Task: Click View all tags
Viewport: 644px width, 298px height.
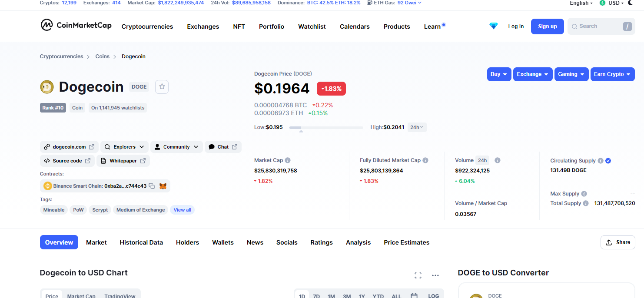Action: 183,210
